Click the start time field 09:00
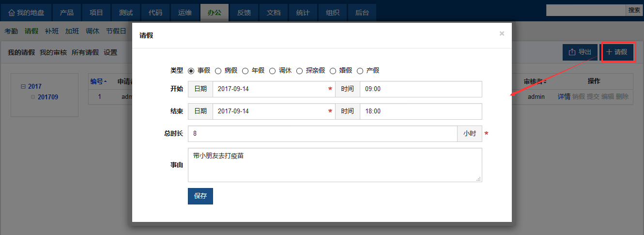The image size is (644, 235). (421, 89)
